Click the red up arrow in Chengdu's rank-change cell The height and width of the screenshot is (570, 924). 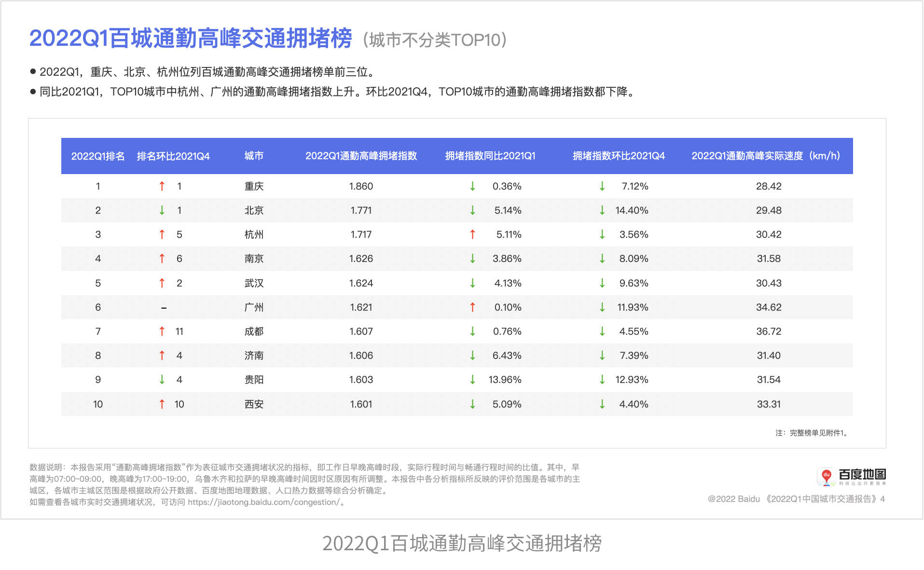pos(162,331)
